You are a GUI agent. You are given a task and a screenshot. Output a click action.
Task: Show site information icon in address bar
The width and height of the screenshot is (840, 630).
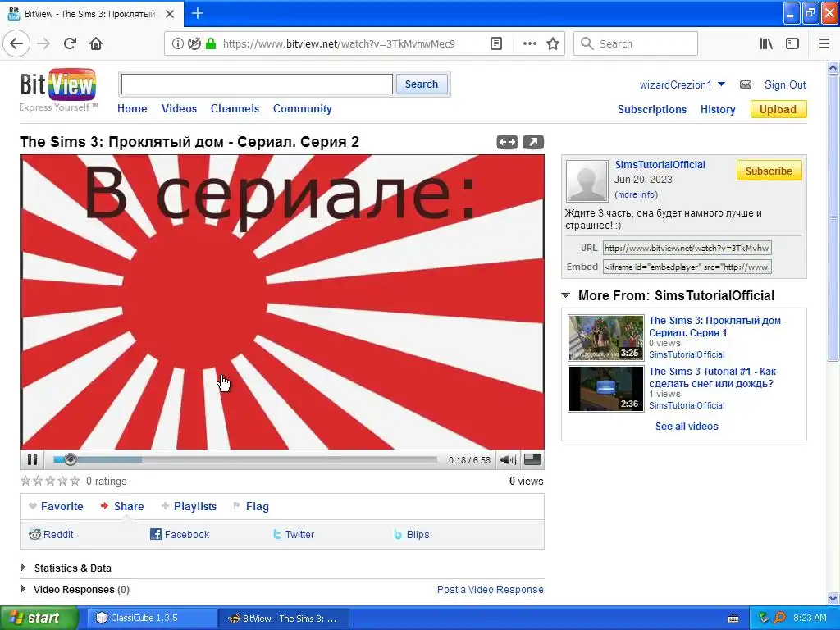pos(177,43)
